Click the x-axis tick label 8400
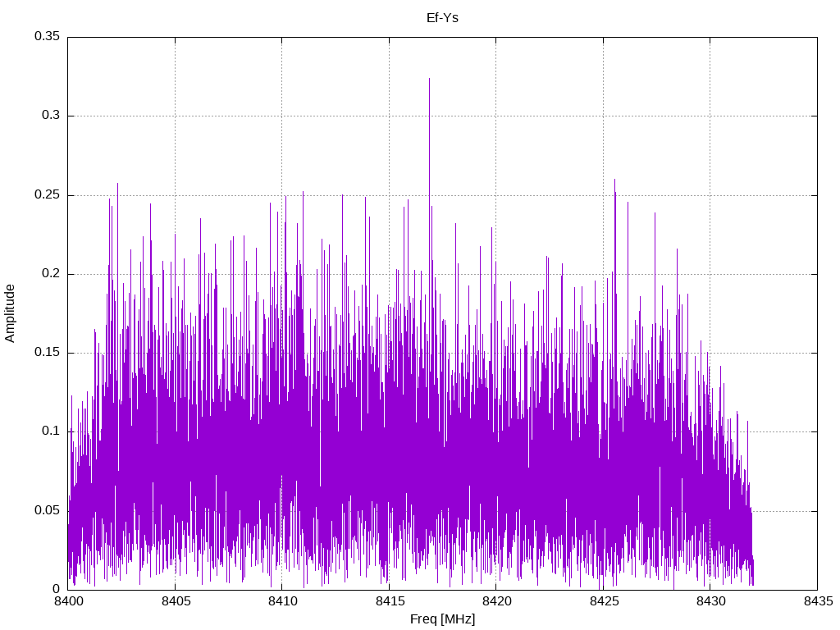The image size is (840, 630). (69, 601)
